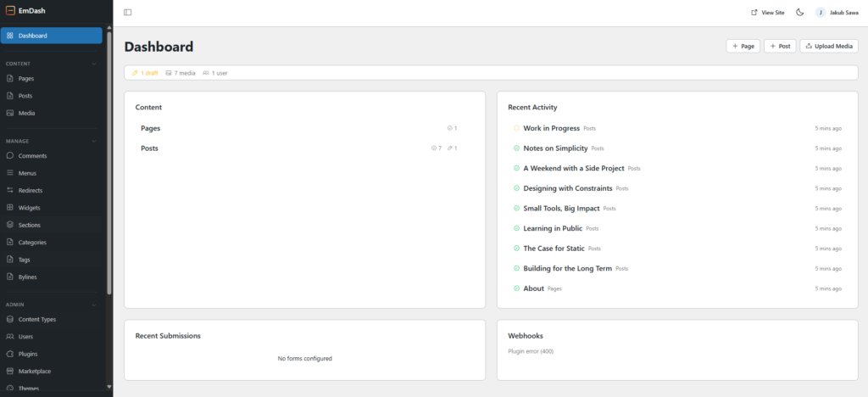Open the Redirects section
This screenshot has height=397, width=868.
(30, 190)
